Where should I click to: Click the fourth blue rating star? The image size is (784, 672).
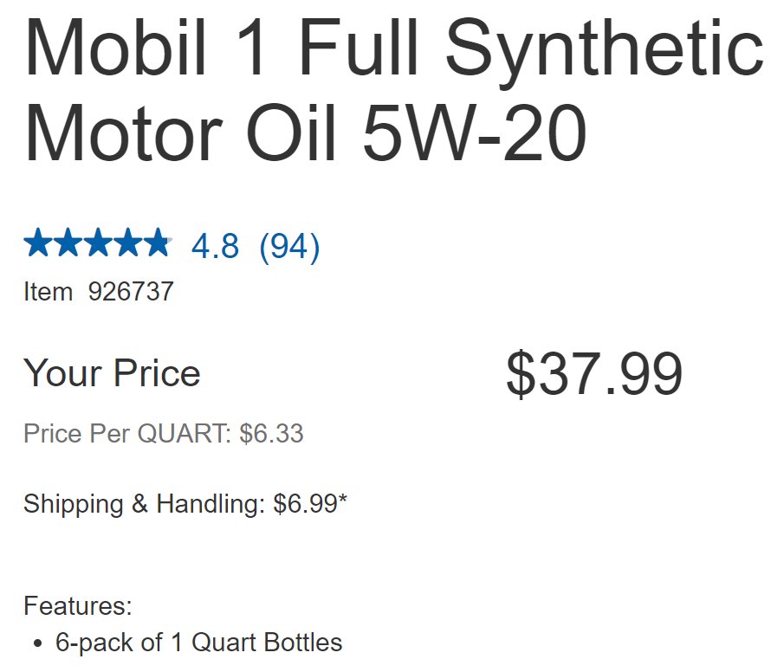[x=128, y=242]
